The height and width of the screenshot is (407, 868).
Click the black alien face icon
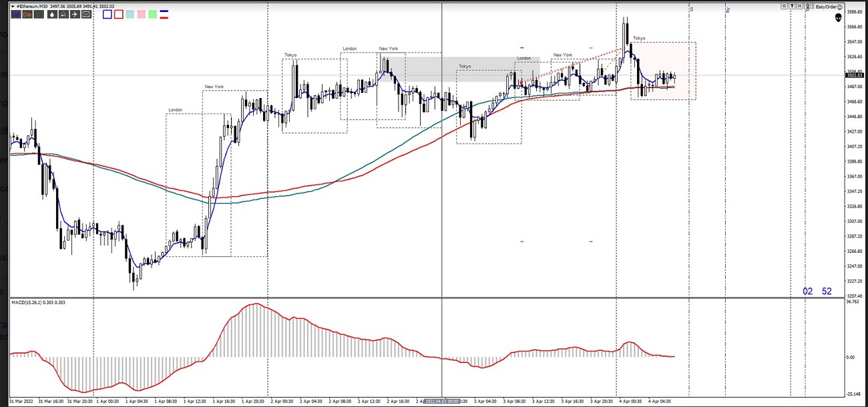838,19
